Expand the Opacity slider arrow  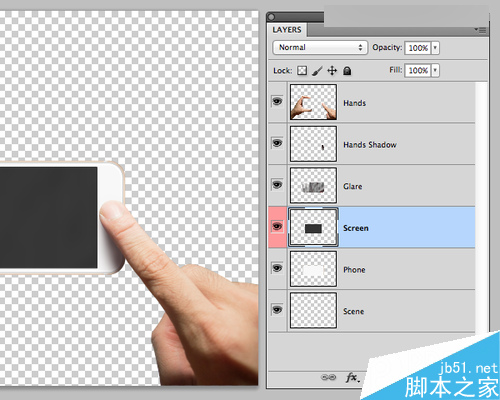(435, 48)
